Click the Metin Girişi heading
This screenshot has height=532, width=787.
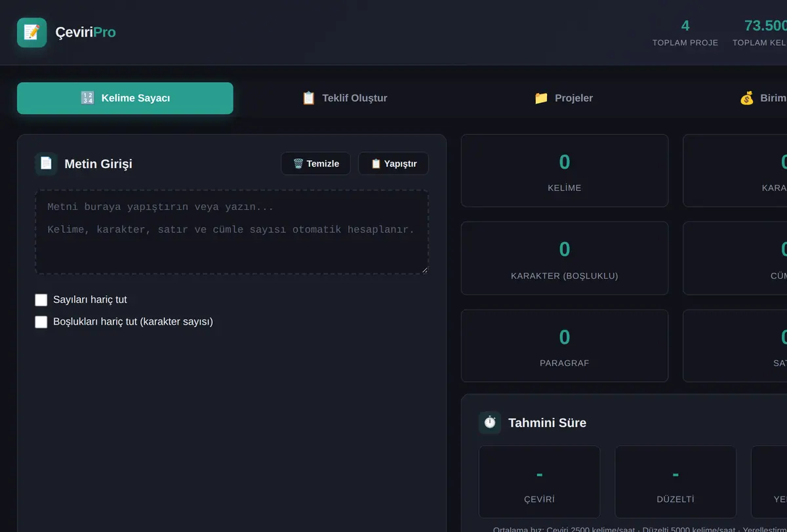[98, 164]
